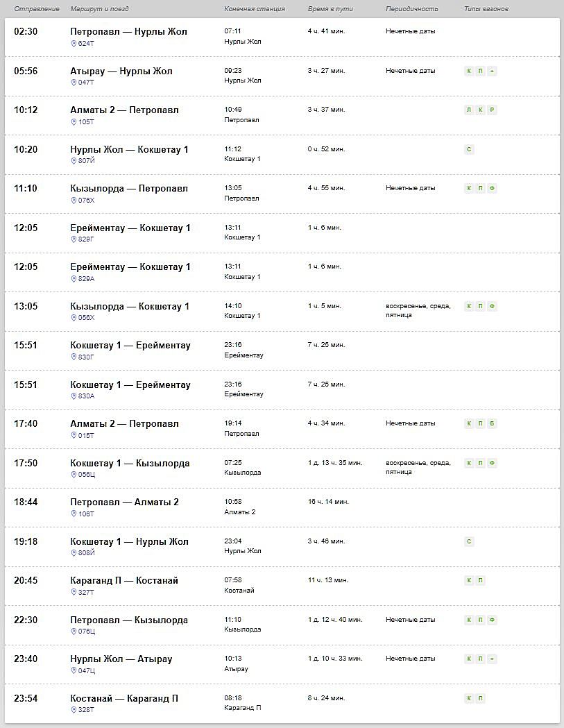Image resolution: width=564 pixels, height=728 pixels.
Task: Click the Ф wagon badge on the 11:10 train
Action: (x=492, y=189)
